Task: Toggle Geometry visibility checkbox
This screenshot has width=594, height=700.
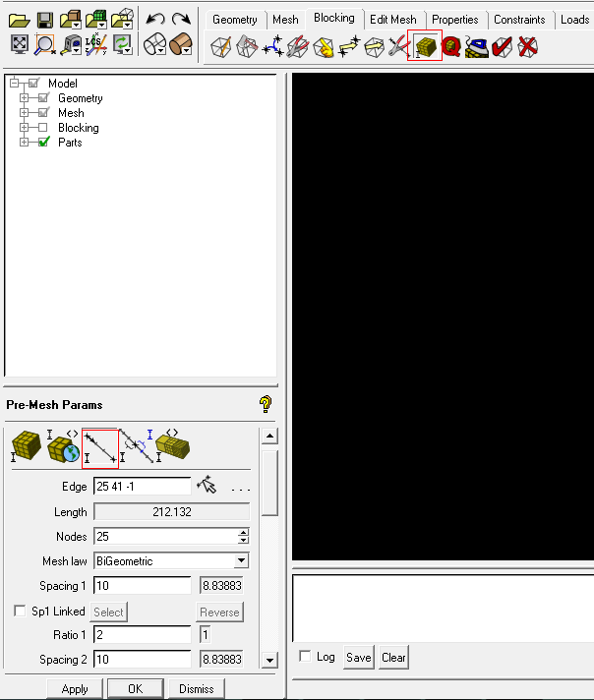Action: [x=43, y=97]
